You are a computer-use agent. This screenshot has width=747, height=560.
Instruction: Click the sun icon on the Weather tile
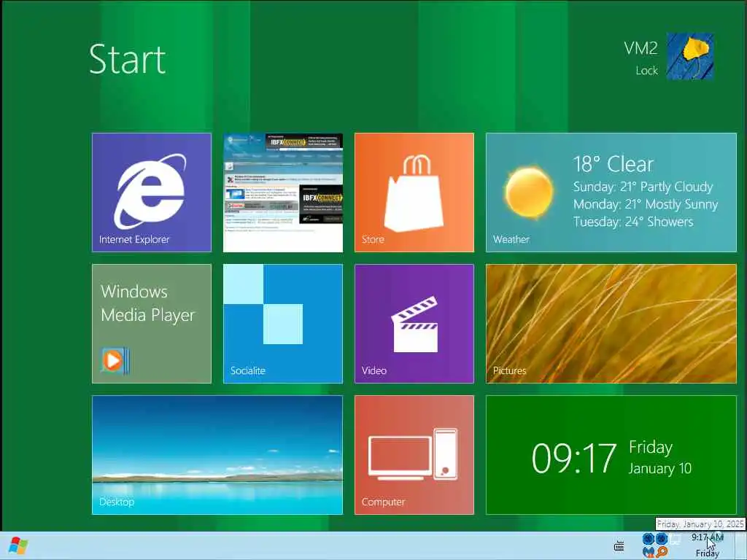tap(530, 192)
